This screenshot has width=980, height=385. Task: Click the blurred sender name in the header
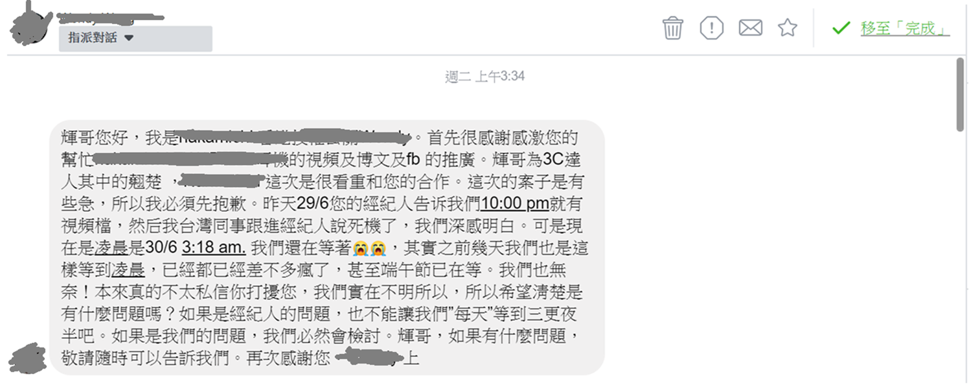click(110, 16)
